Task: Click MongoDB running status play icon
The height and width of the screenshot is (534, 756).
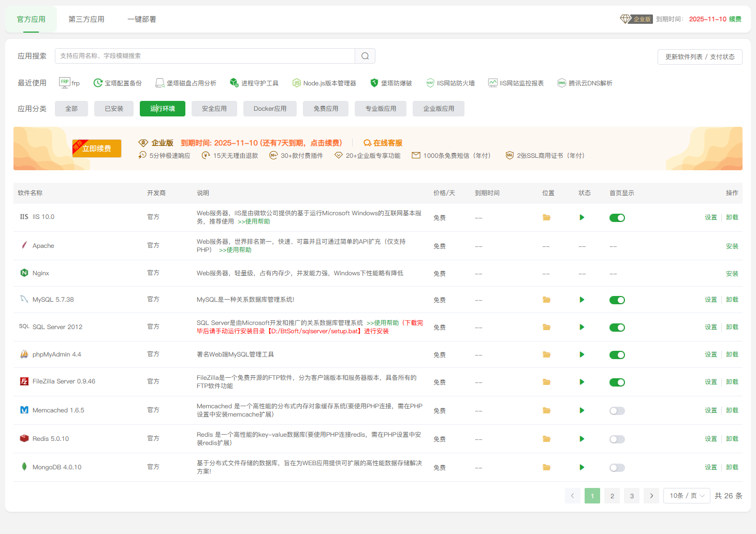Action: [x=582, y=467]
